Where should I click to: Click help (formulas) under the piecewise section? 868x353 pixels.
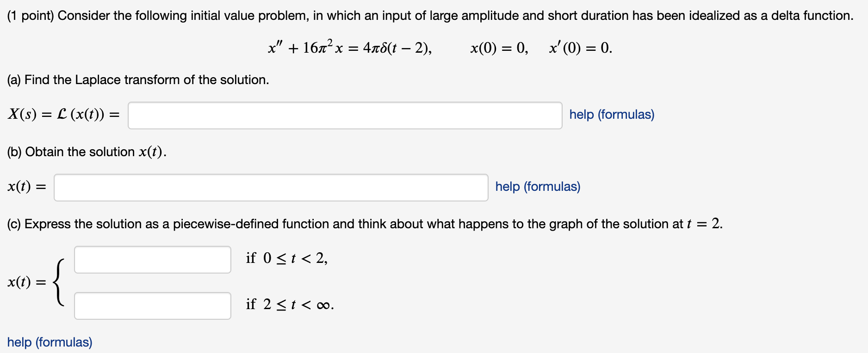click(50, 342)
